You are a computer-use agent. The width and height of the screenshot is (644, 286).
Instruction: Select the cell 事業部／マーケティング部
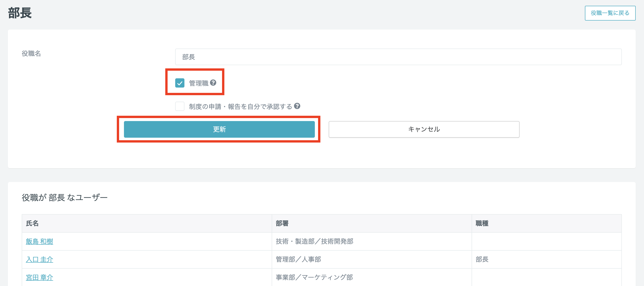pyautogui.click(x=372, y=277)
